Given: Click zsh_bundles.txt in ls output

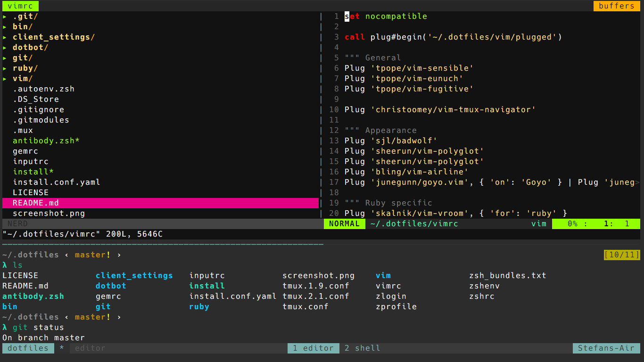Looking at the screenshot, I should pyautogui.click(x=508, y=276).
